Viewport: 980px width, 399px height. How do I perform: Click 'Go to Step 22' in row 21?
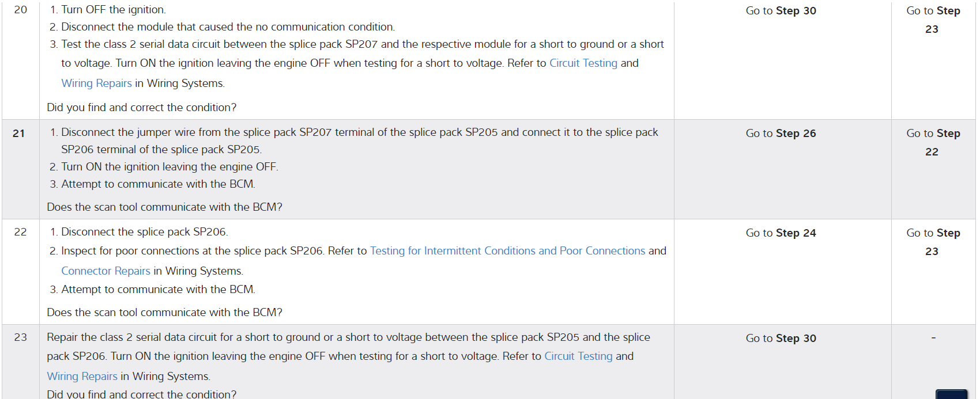point(933,142)
